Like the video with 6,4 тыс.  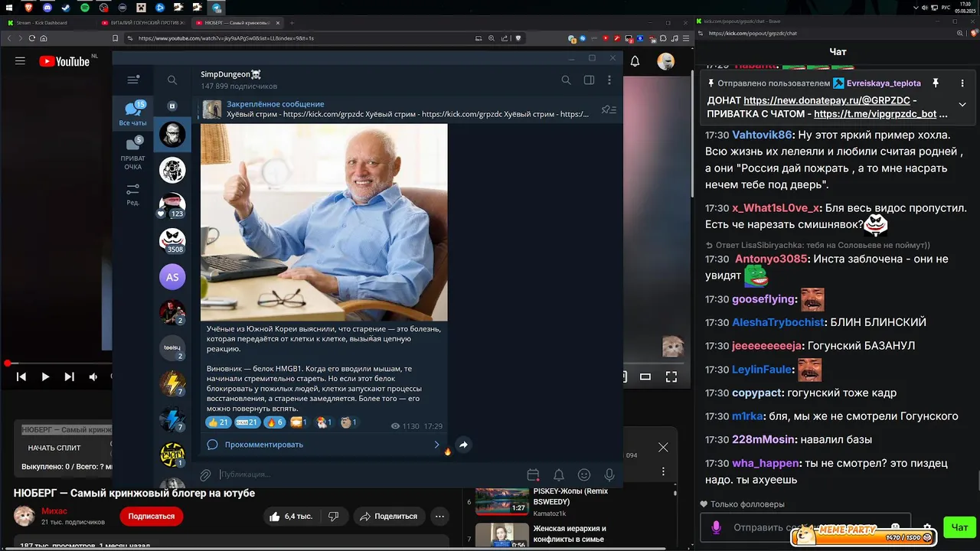(x=291, y=517)
